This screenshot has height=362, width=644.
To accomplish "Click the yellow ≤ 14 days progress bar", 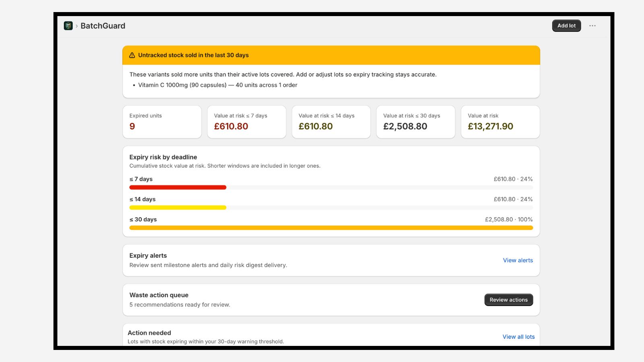I will [x=178, y=208].
